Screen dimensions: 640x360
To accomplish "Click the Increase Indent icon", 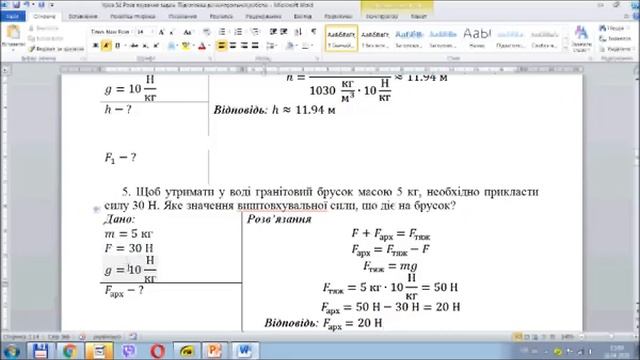I will tap(284, 32).
